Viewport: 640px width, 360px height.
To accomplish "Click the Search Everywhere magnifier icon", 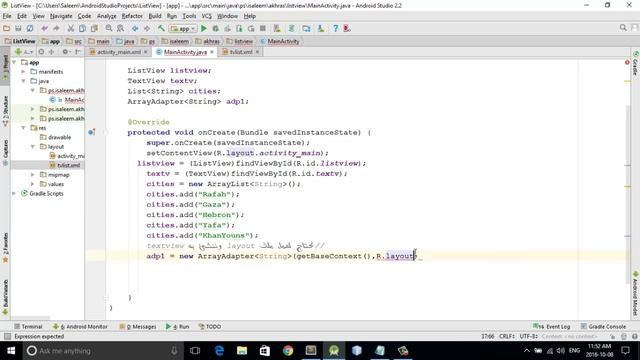I will click(623, 28).
